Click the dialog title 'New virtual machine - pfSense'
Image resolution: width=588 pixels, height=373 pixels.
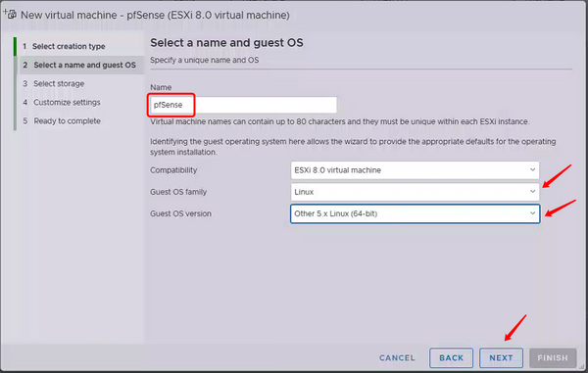coord(155,15)
